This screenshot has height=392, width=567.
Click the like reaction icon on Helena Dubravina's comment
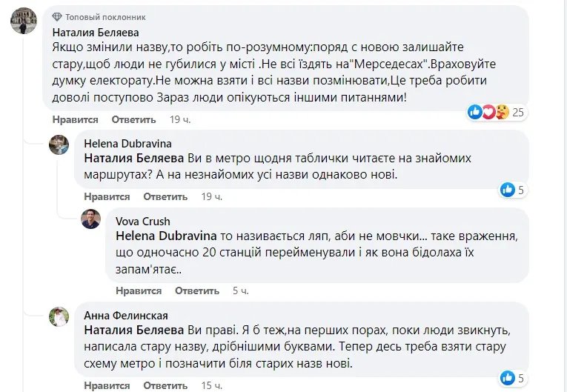(508, 190)
